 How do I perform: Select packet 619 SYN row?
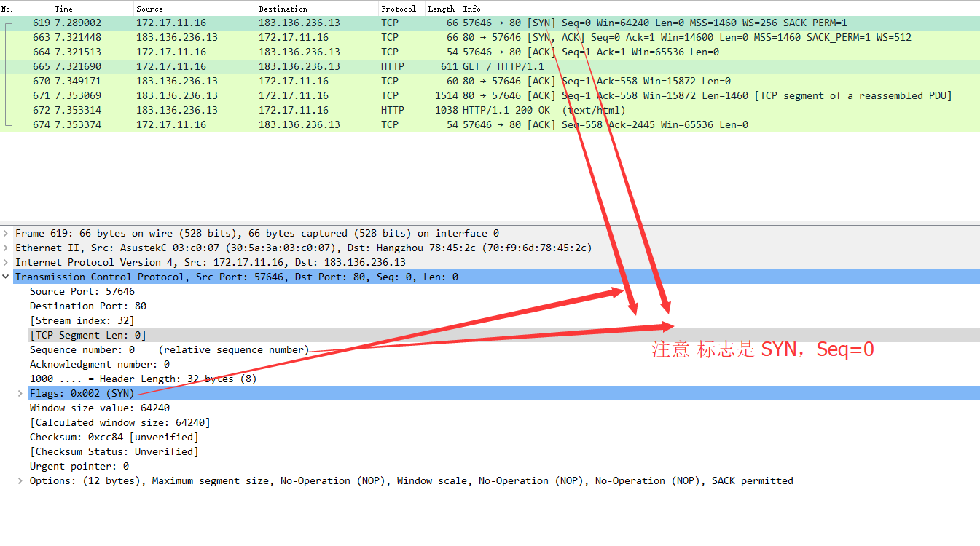point(490,23)
